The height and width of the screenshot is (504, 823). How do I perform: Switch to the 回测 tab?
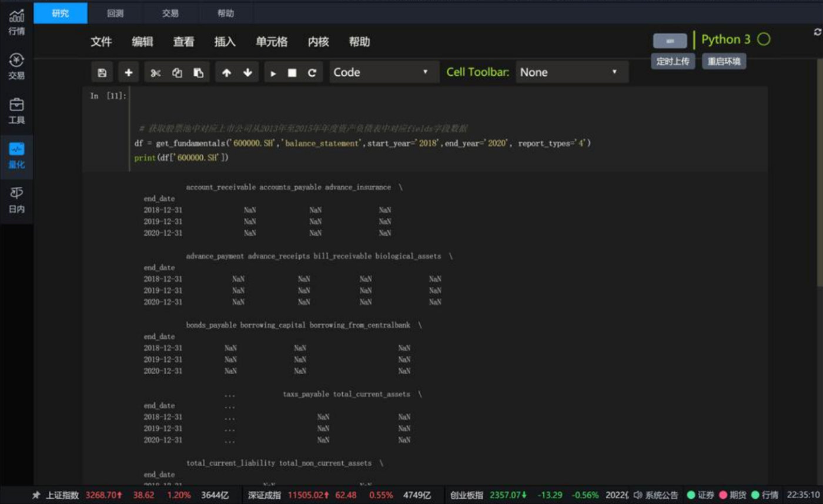point(115,13)
